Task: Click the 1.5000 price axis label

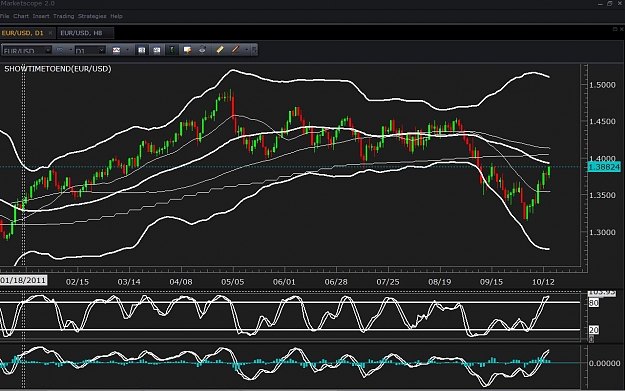Action: coord(602,85)
